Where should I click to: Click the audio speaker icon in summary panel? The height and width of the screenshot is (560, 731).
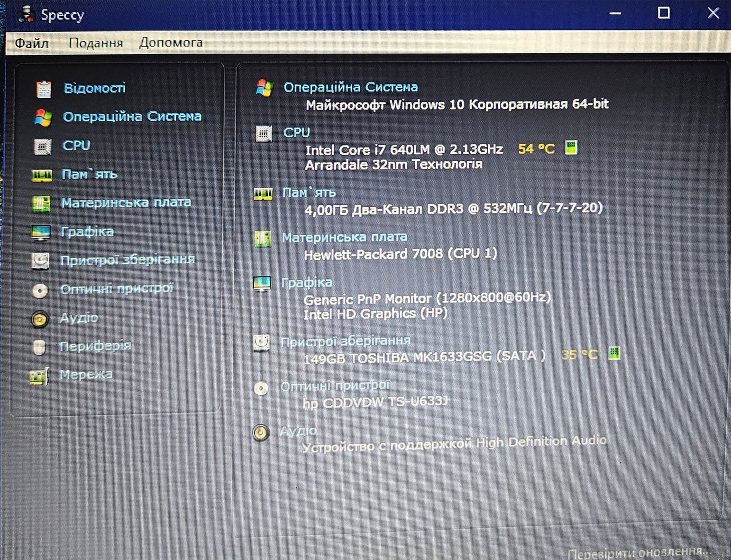coord(260,432)
